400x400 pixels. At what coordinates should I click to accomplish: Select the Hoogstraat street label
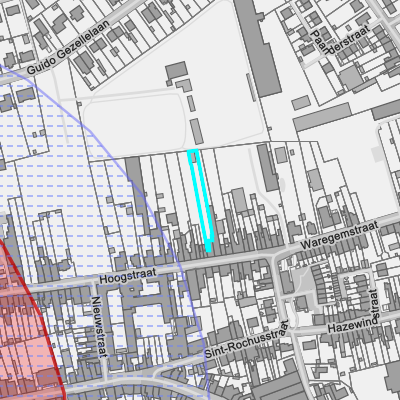click(128, 277)
